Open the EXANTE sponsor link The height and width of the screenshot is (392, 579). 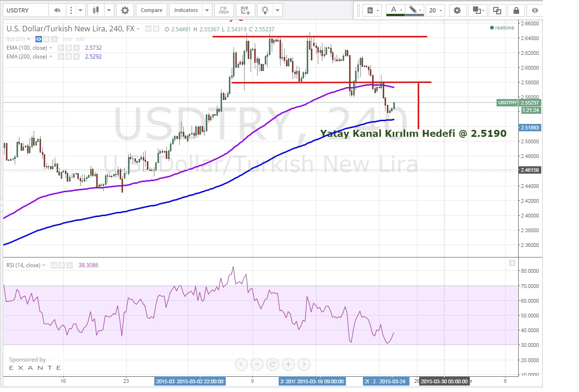pos(35,368)
